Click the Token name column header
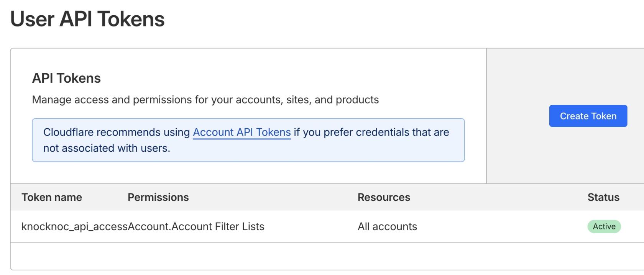 coord(52,197)
